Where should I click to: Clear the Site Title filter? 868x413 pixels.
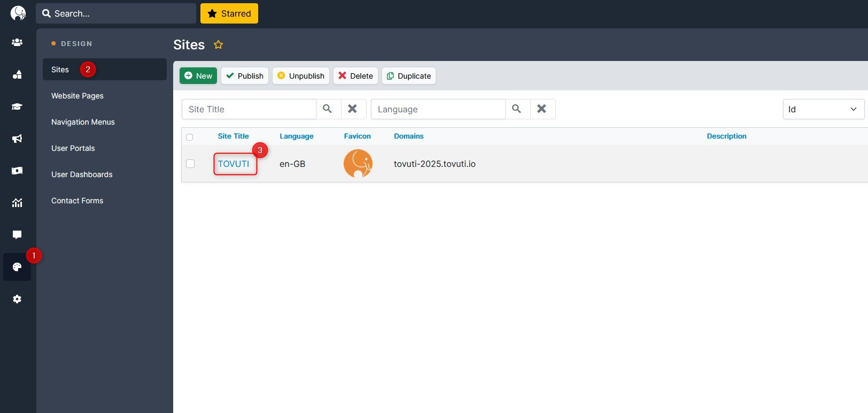[x=353, y=109]
